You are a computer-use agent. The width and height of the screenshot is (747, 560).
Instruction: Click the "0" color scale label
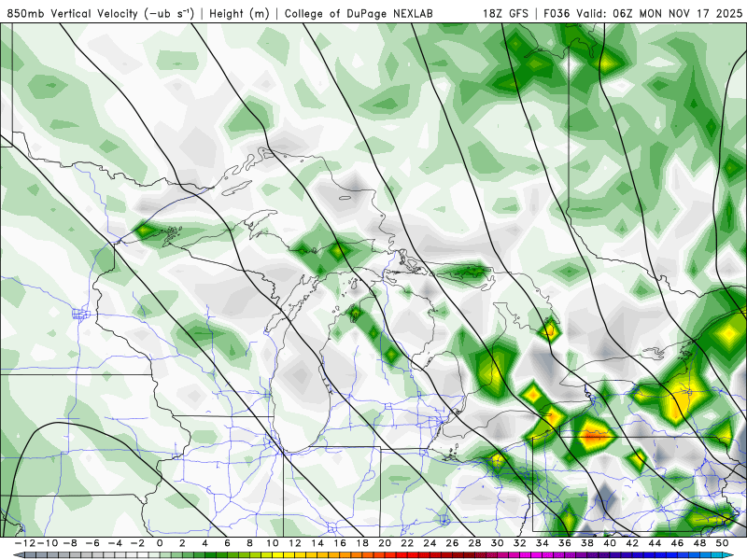point(160,543)
